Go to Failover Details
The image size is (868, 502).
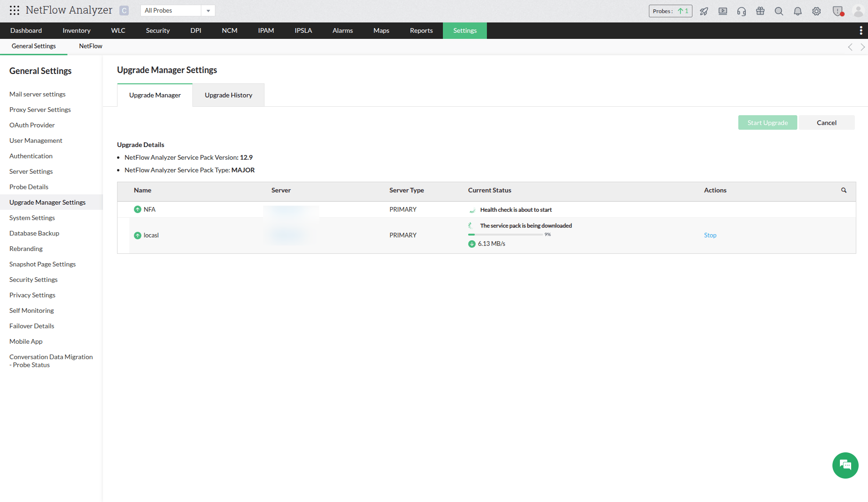coord(32,326)
